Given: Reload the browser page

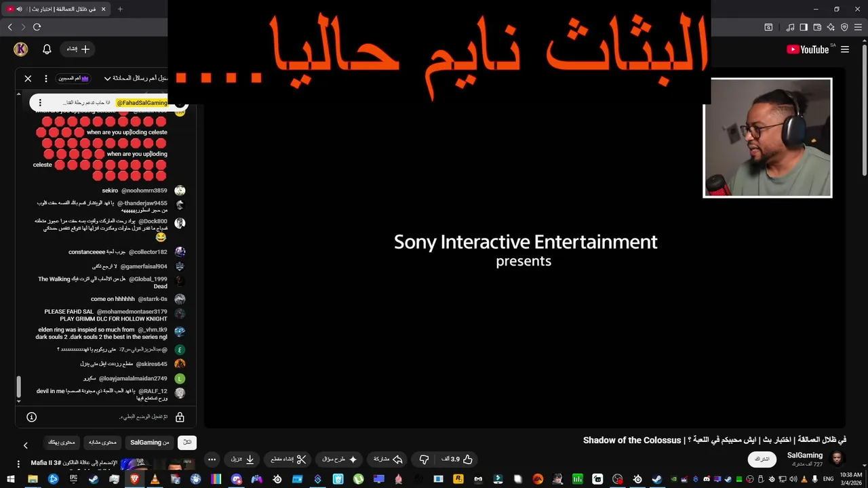Looking at the screenshot, I should pos(37,27).
